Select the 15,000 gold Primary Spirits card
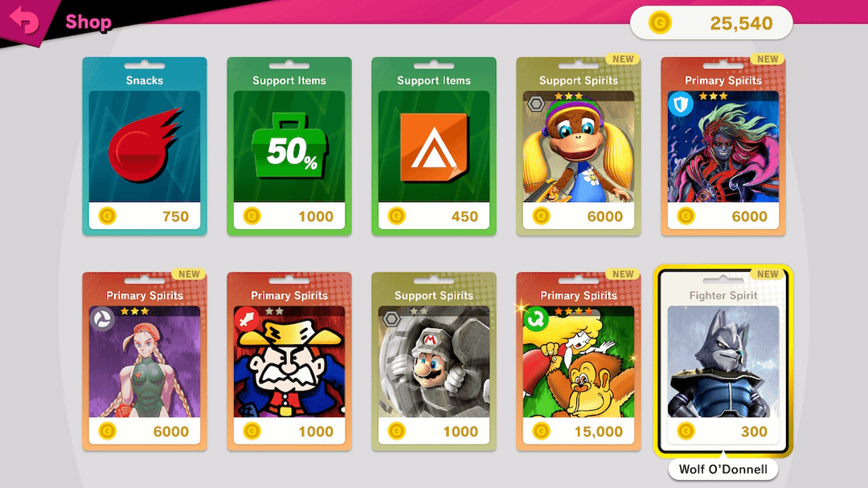The width and height of the screenshot is (868, 488). [x=579, y=361]
